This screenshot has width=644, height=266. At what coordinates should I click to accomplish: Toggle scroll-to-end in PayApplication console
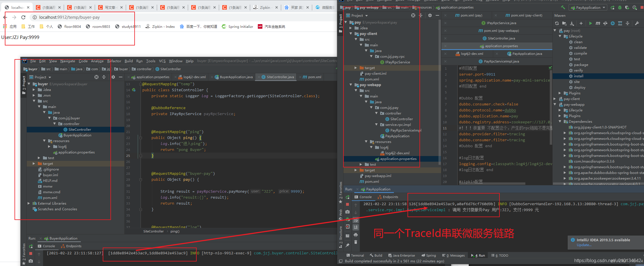[356, 227]
